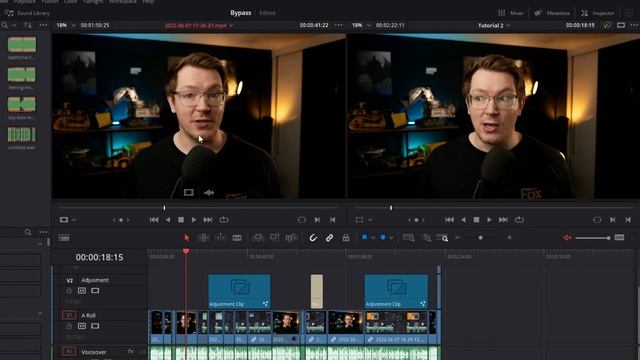This screenshot has width=640, height=360.
Task: Toggle auto select on A Roll track
Action: click(x=82, y=326)
